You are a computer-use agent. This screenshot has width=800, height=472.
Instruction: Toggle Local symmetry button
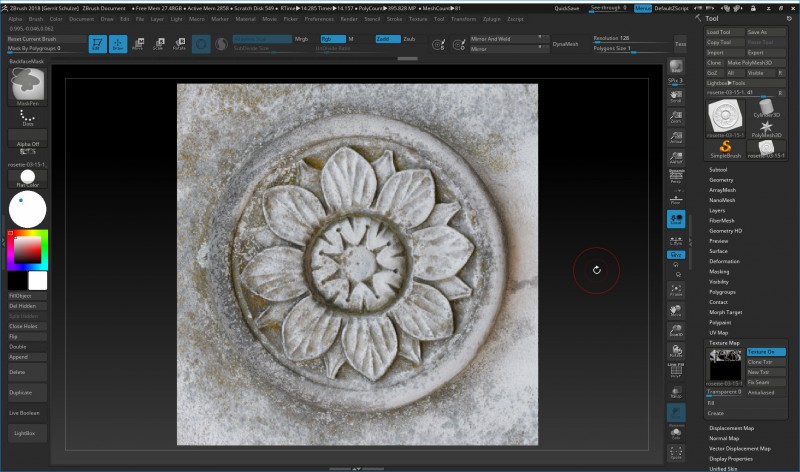676,219
